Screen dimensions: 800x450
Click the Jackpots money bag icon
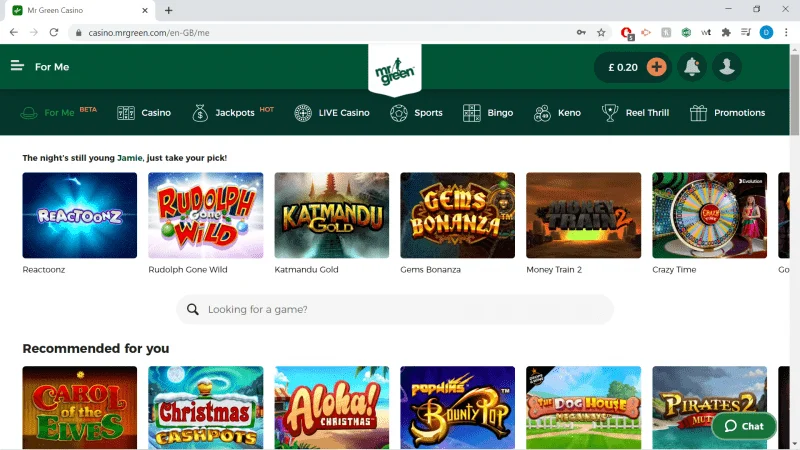(x=200, y=113)
